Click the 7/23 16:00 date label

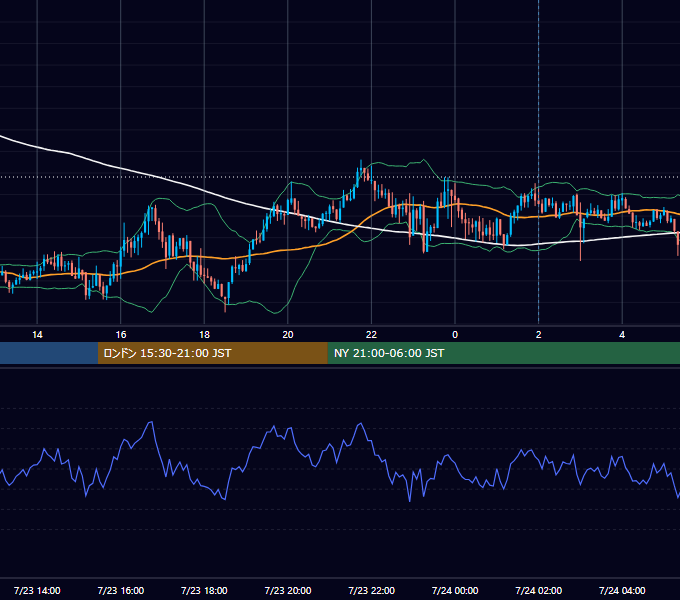(x=121, y=590)
